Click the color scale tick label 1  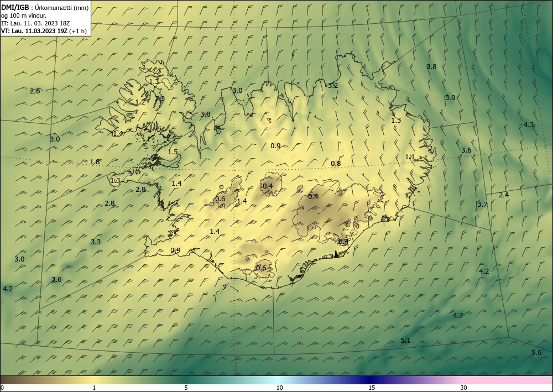tap(94, 388)
